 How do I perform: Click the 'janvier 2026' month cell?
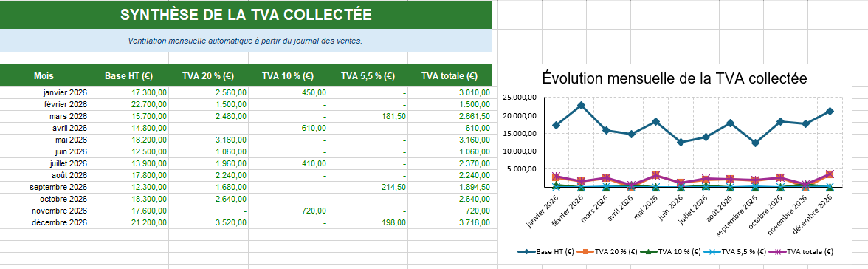coord(44,92)
